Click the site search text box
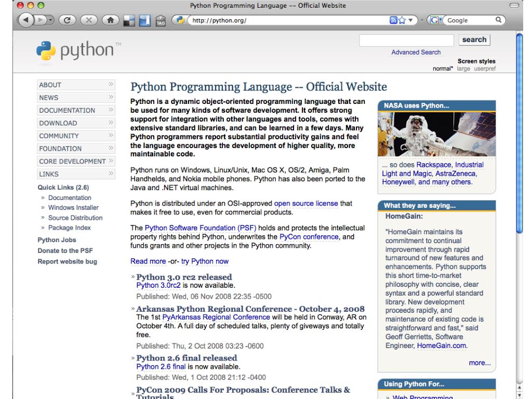 tap(406, 41)
